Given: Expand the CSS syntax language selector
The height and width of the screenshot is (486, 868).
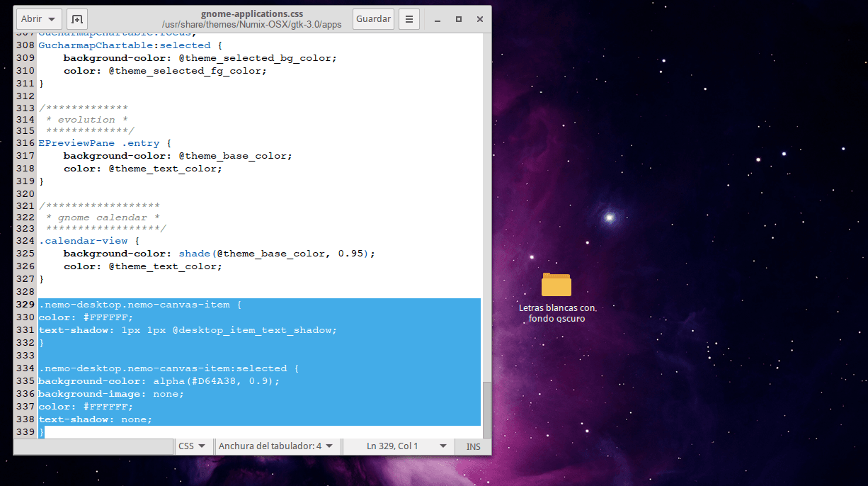Looking at the screenshot, I should click(x=192, y=446).
